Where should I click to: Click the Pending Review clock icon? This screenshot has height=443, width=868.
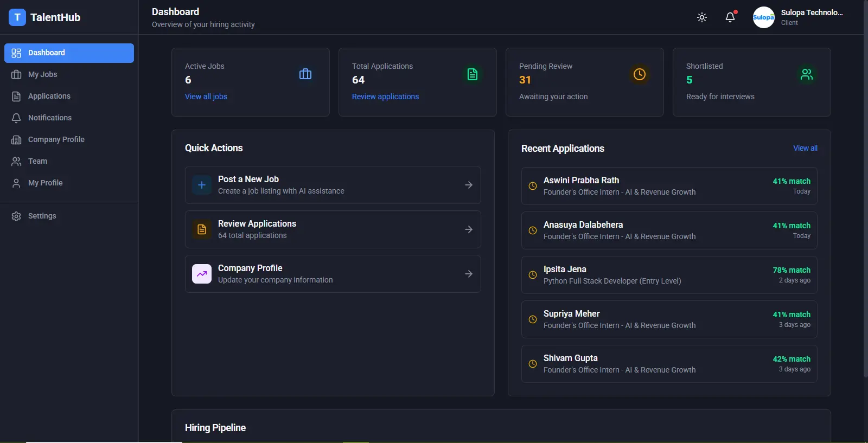(640, 74)
